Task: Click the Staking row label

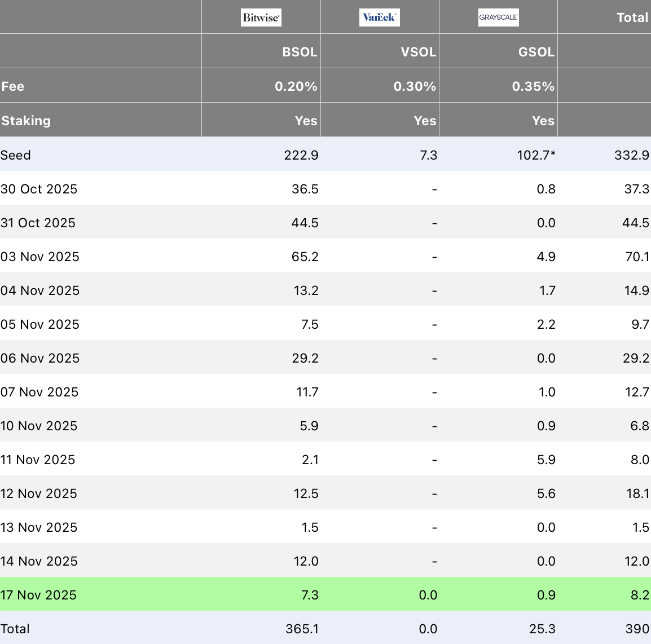Action: point(26,121)
